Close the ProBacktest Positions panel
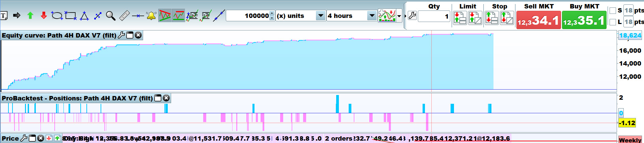Viewport: 644px width, 143px height. point(166,98)
